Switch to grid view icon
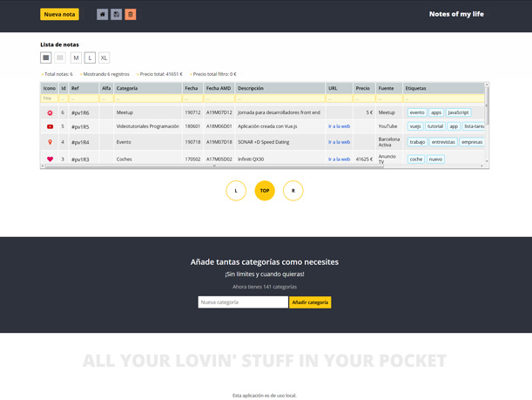This screenshot has height=400, width=532. (60, 58)
